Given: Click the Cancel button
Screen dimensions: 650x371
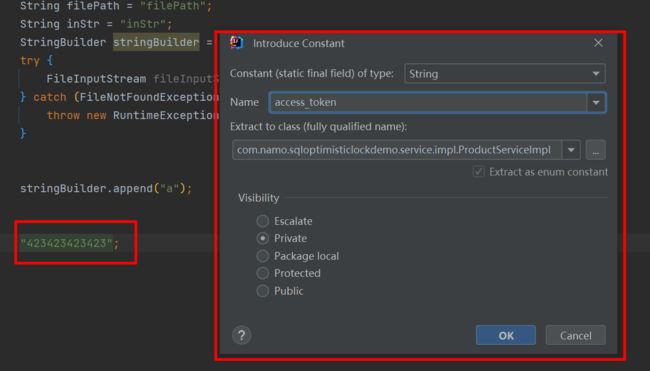Looking at the screenshot, I should click(x=575, y=335).
